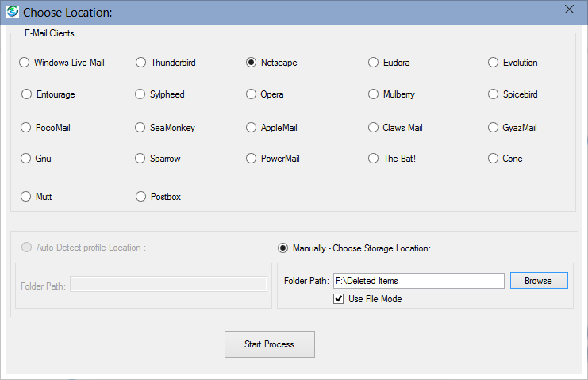The image size is (588, 380).
Task: Click the Folder Path field showing F:\Deleted Items
Action: [x=418, y=281]
